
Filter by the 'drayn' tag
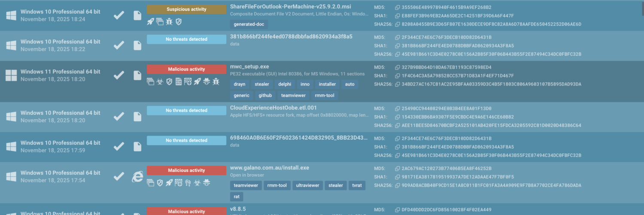pyautogui.click(x=240, y=84)
